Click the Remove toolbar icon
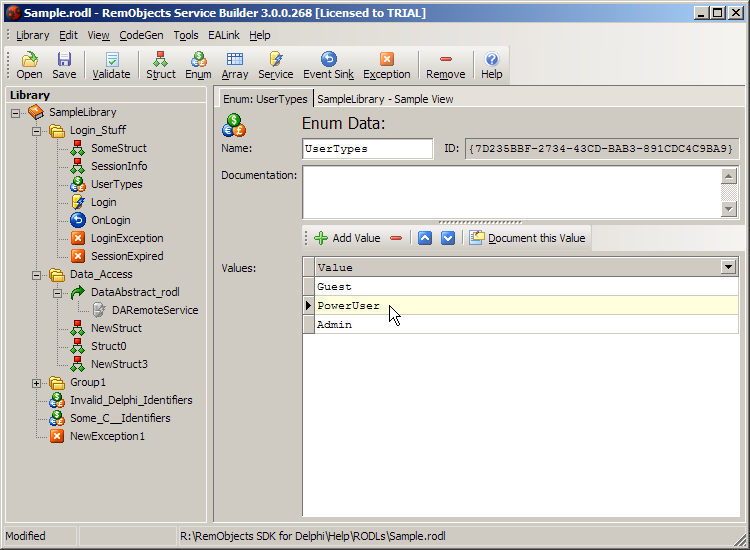The width and height of the screenshot is (750, 550). [x=446, y=59]
